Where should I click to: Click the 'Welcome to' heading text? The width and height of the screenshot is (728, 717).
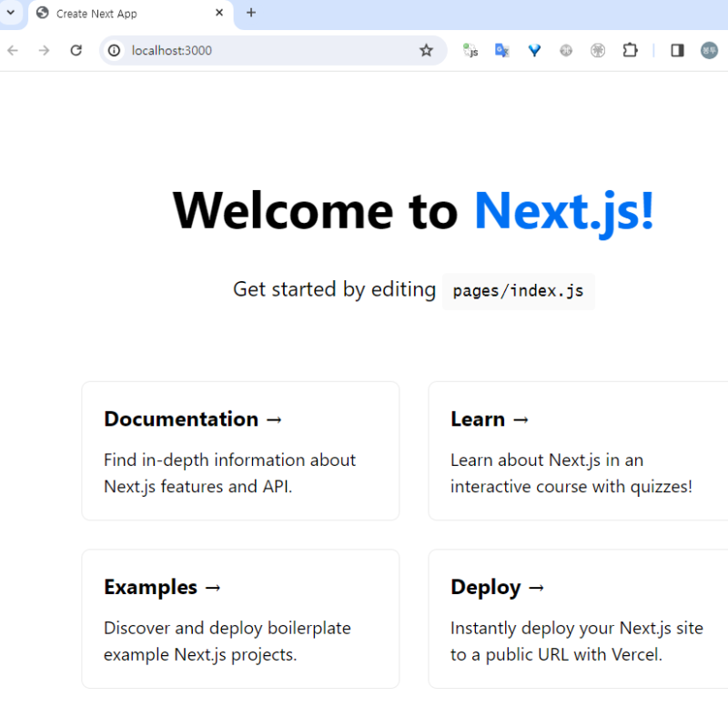pyautogui.click(x=315, y=211)
